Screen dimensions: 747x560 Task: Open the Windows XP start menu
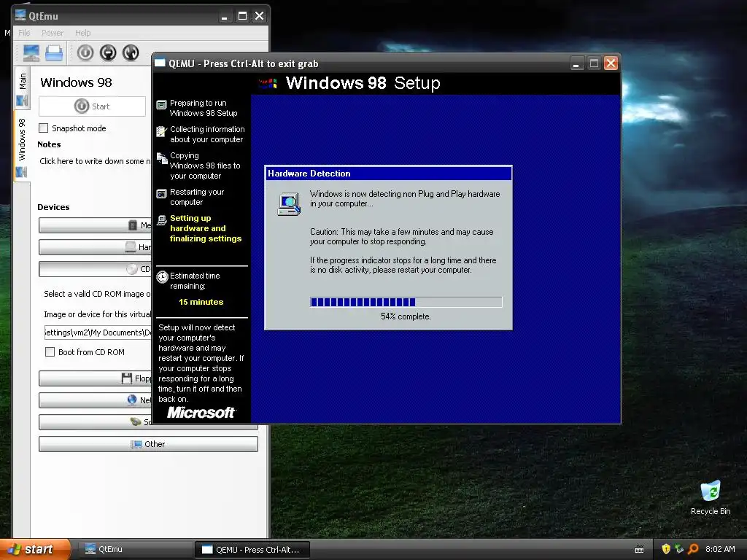tap(35, 549)
